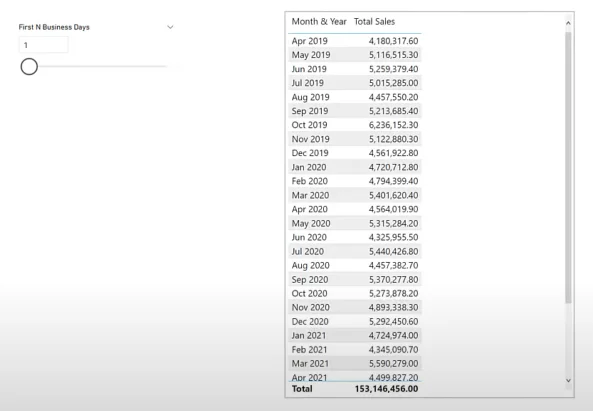Select the Jul 2020 row

tap(355, 251)
